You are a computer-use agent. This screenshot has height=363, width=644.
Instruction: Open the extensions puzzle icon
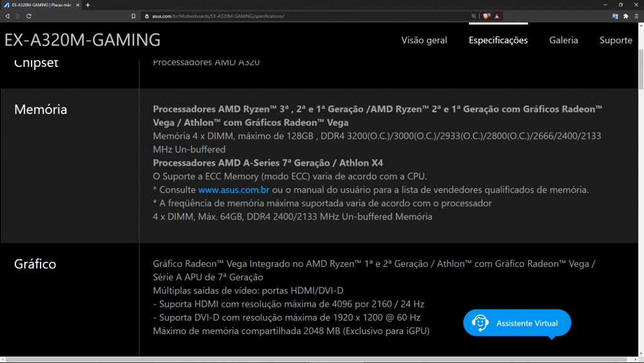(625, 15)
